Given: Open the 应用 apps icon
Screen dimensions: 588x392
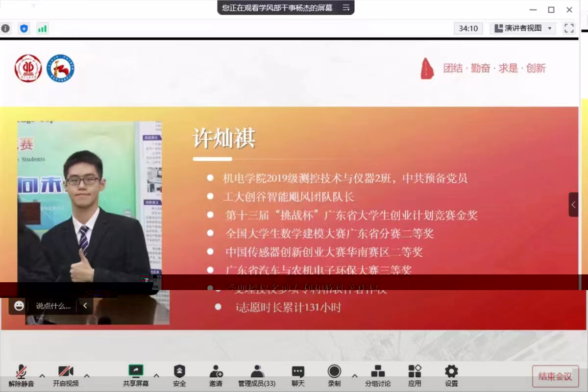Looking at the screenshot, I should (415, 376).
